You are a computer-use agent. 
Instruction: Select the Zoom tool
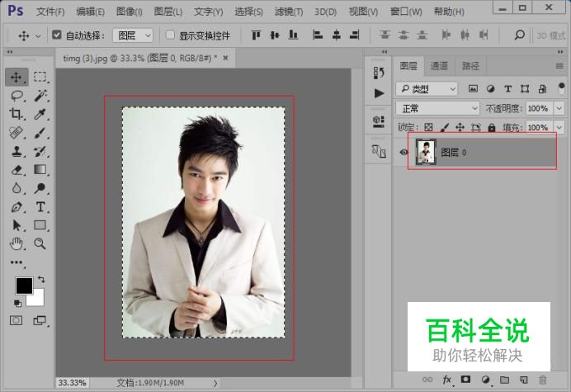click(40, 243)
